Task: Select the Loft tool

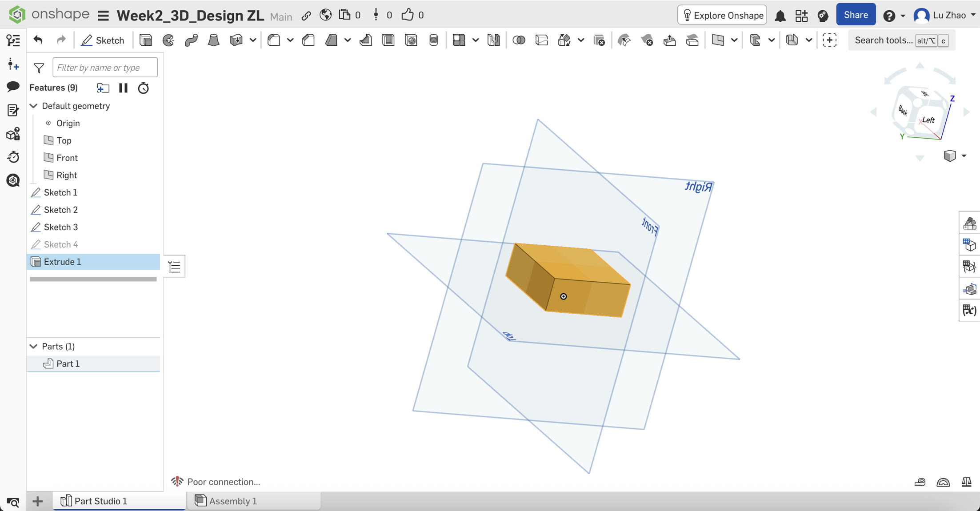Action: click(x=213, y=40)
